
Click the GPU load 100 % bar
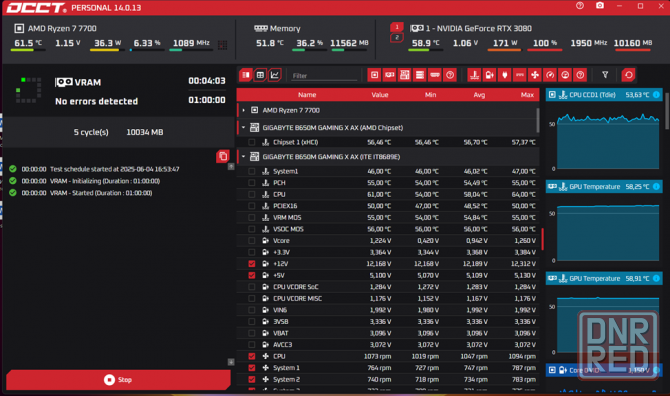545,50
